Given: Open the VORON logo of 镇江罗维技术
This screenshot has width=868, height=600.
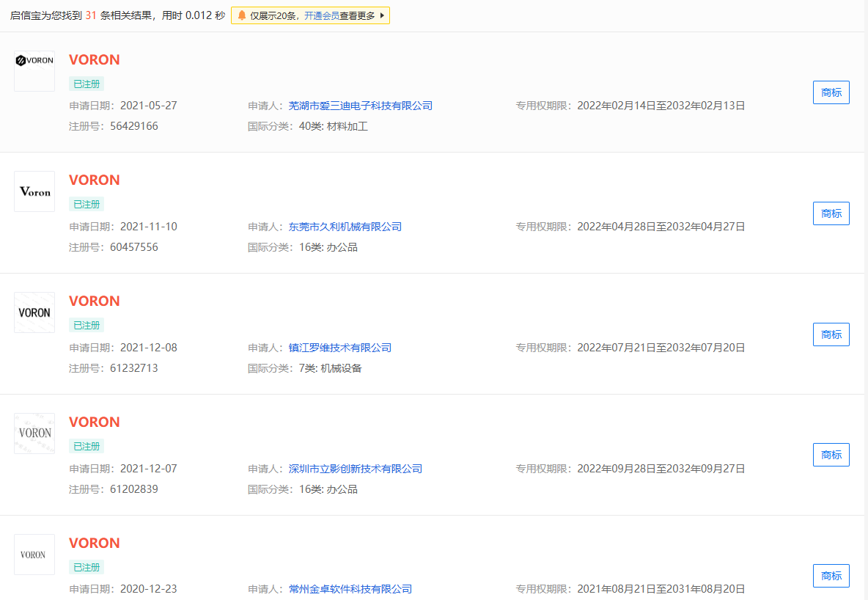Looking at the screenshot, I should (x=34, y=312).
